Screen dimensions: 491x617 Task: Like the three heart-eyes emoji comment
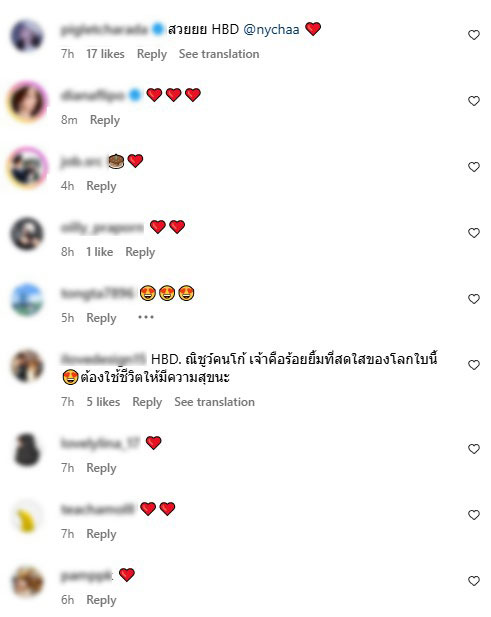tap(474, 299)
